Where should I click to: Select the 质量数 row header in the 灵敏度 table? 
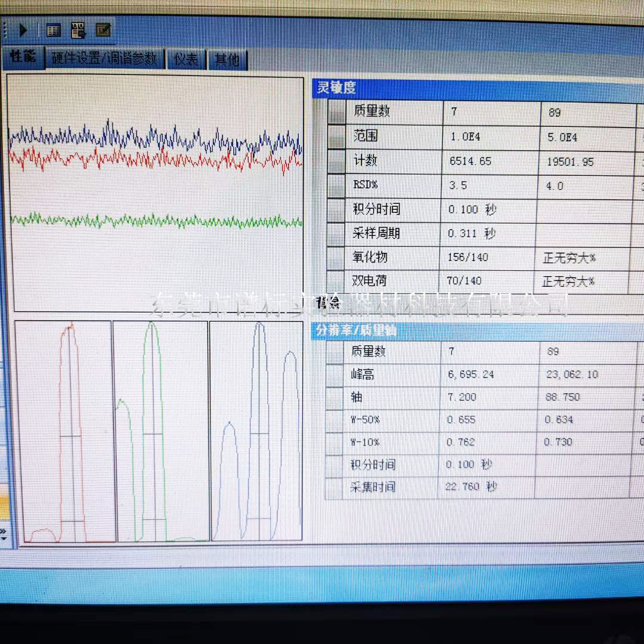tap(337, 112)
